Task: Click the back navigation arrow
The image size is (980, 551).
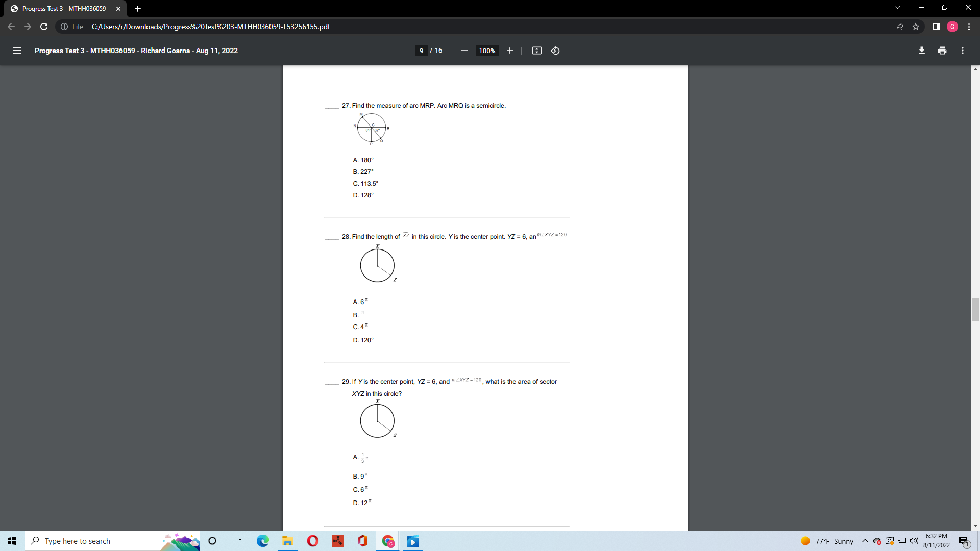Action: [11, 27]
